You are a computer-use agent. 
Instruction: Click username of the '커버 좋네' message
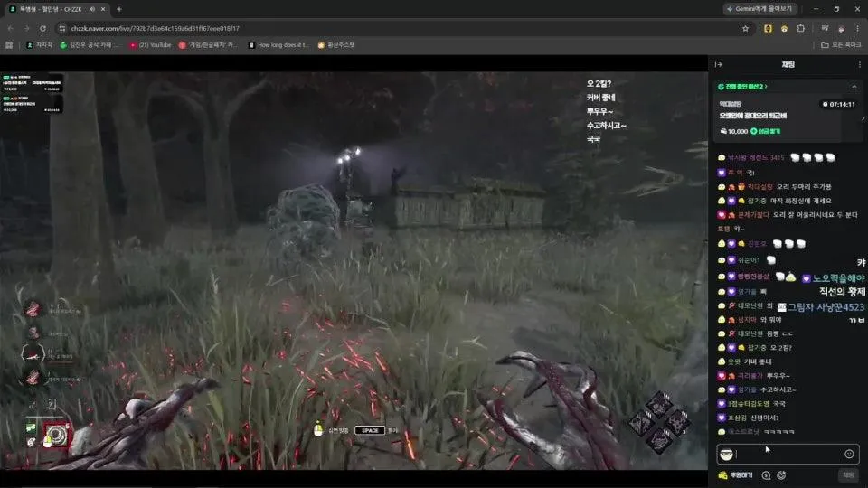[734, 361]
